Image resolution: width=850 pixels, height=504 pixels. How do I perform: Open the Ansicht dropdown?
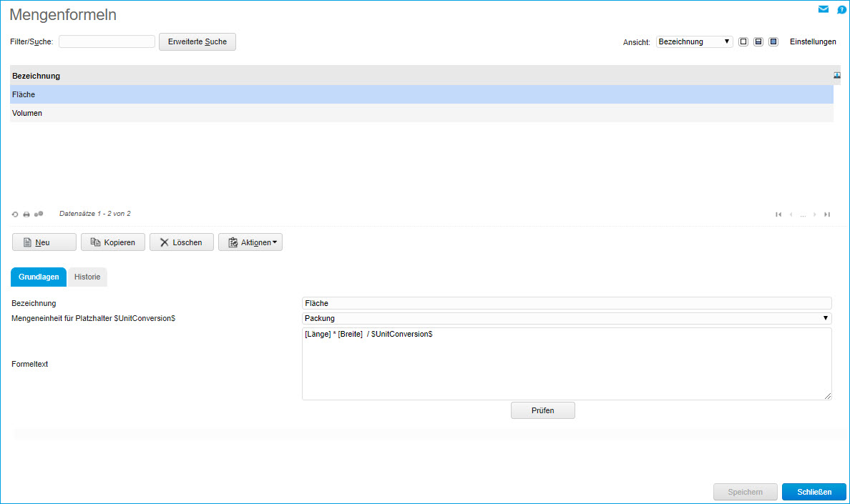coord(694,42)
